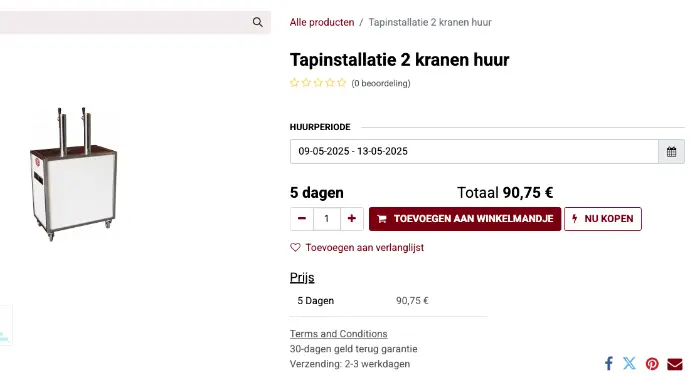Click the Nu Kopen button

[603, 219]
